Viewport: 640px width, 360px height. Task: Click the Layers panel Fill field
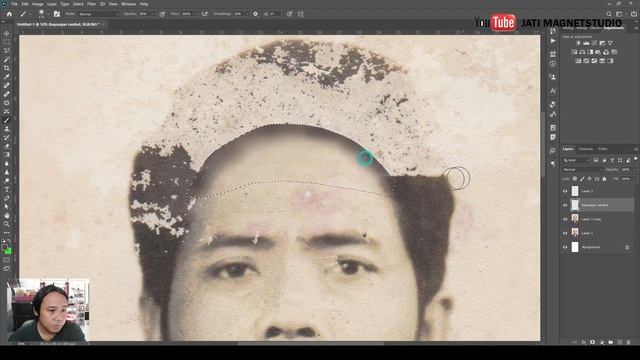pos(626,179)
